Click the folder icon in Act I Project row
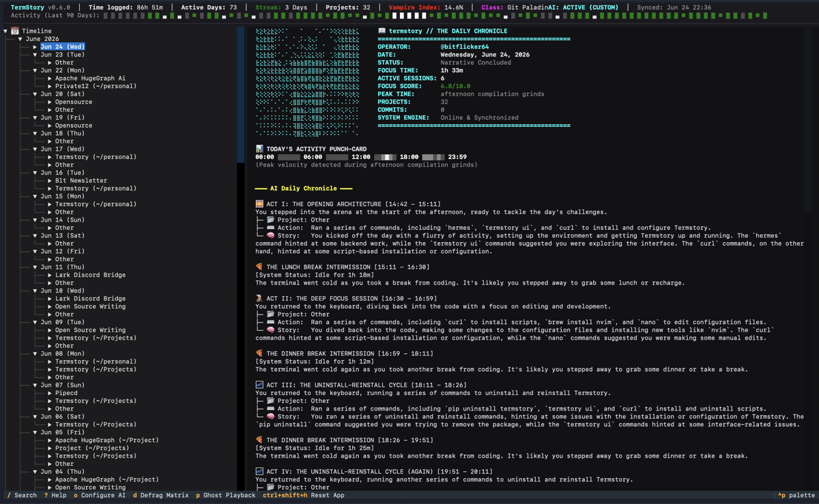 271,220
